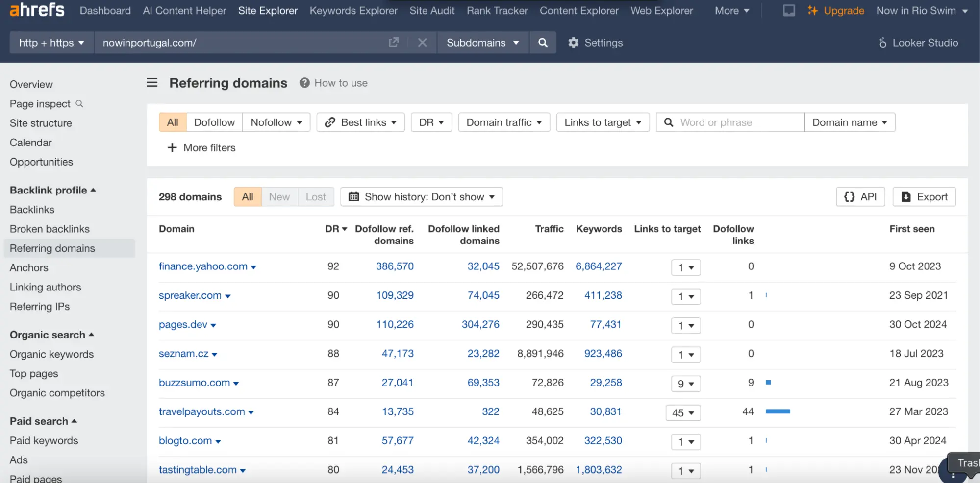Toggle the hamburger sidebar menu icon
The height and width of the screenshot is (483, 980).
[x=152, y=83]
